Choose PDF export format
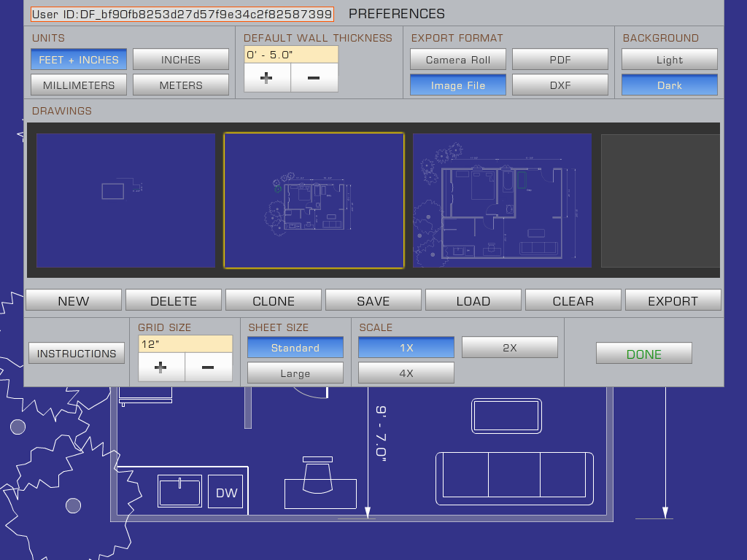Image resolution: width=747 pixels, height=560 pixels. (560, 60)
